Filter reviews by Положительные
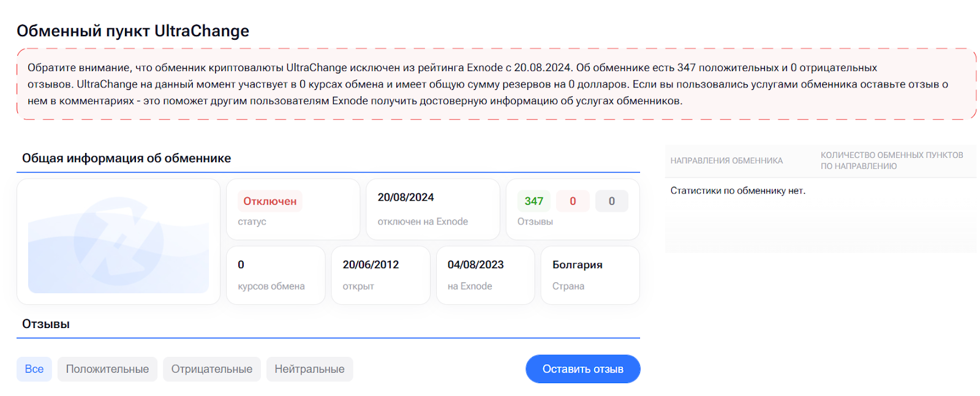Viewport: 980px width, 396px height. (x=107, y=369)
